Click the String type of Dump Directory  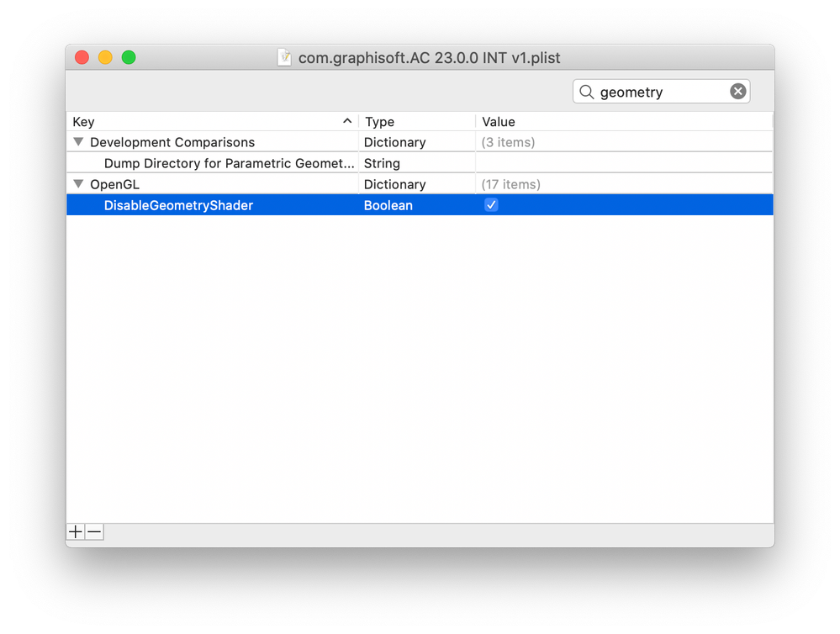pyautogui.click(x=382, y=163)
